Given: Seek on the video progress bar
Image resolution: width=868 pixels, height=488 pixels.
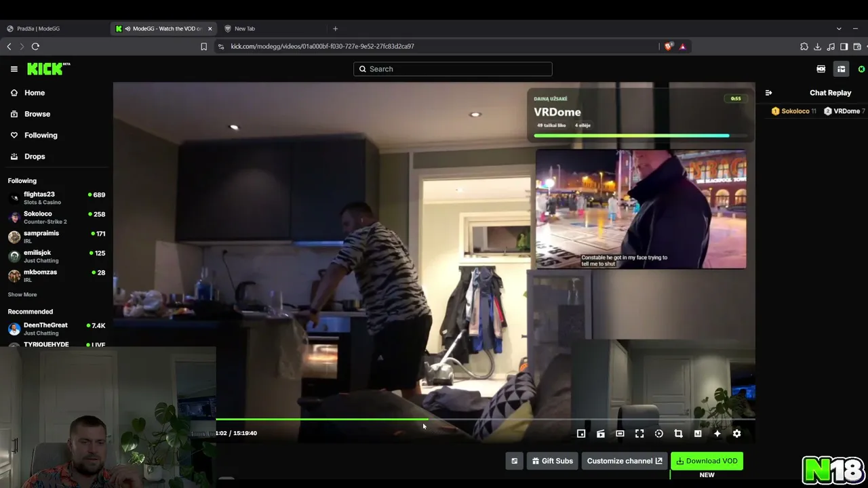Looking at the screenshot, I should point(485,420).
